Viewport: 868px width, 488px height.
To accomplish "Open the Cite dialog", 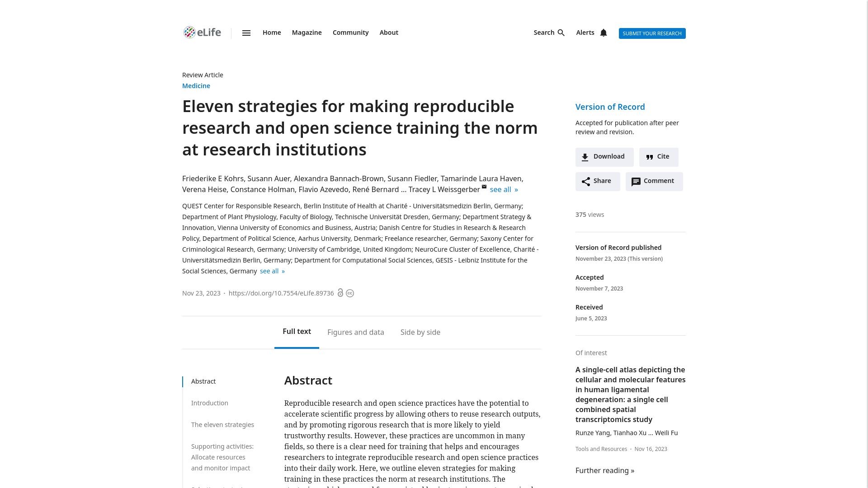I will (x=659, y=157).
